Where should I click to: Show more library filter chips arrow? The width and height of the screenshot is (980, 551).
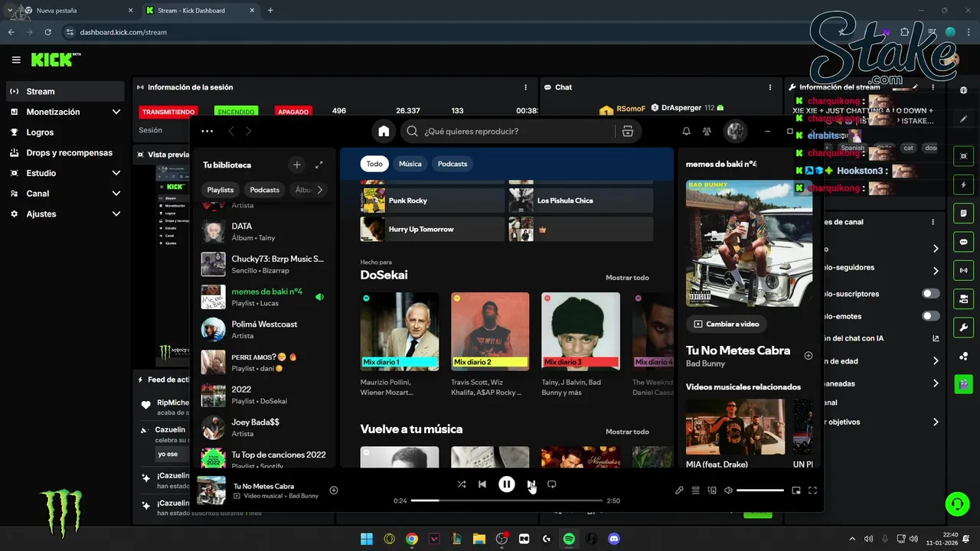tap(320, 190)
